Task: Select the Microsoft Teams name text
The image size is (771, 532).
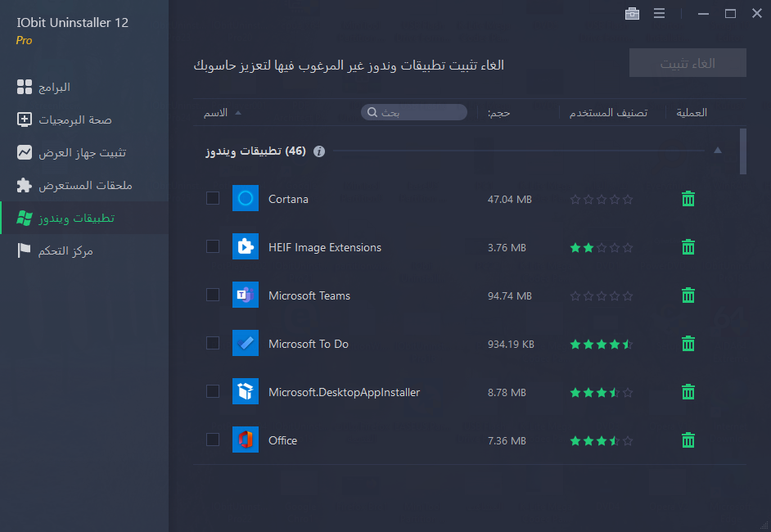Action: pyautogui.click(x=309, y=295)
